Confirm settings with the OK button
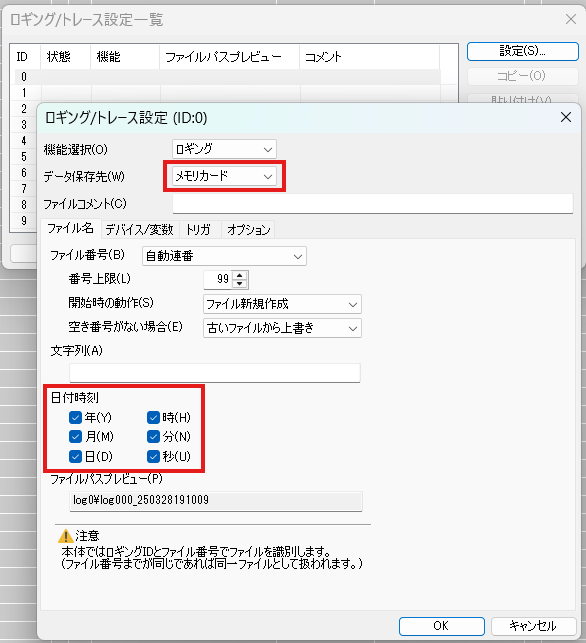The width and height of the screenshot is (586, 643). click(x=442, y=626)
